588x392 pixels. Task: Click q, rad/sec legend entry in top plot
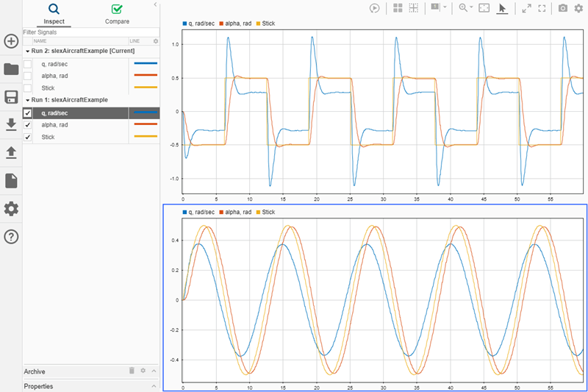click(198, 24)
